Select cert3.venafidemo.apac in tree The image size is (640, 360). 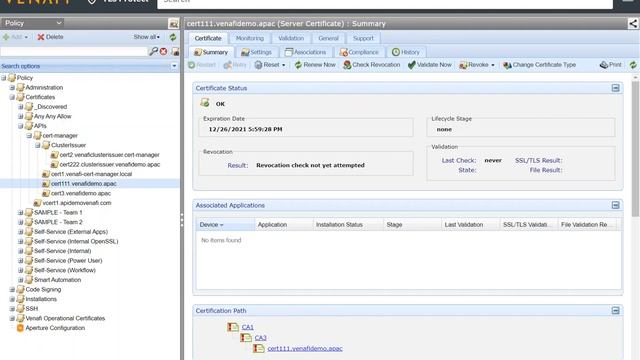[x=81, y=193]
